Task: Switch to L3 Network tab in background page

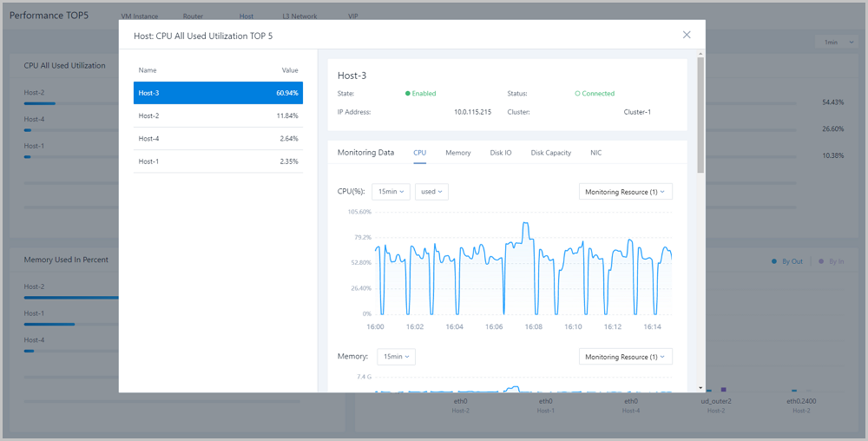Action: tap(299, 16)
